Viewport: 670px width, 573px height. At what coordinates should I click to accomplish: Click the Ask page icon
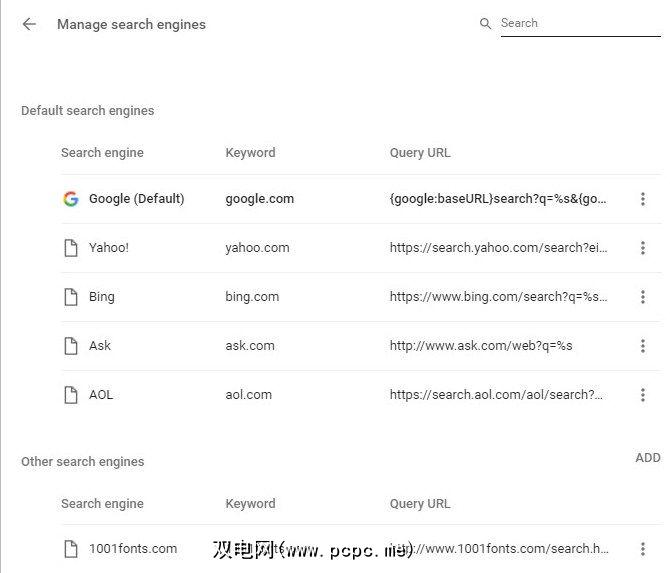(x=70, y=346)
